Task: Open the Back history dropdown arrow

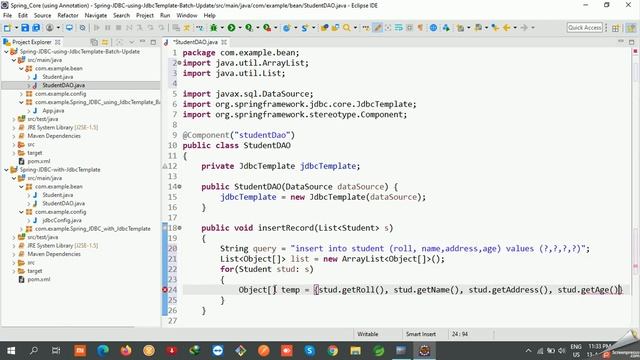Action: point(515,28)
